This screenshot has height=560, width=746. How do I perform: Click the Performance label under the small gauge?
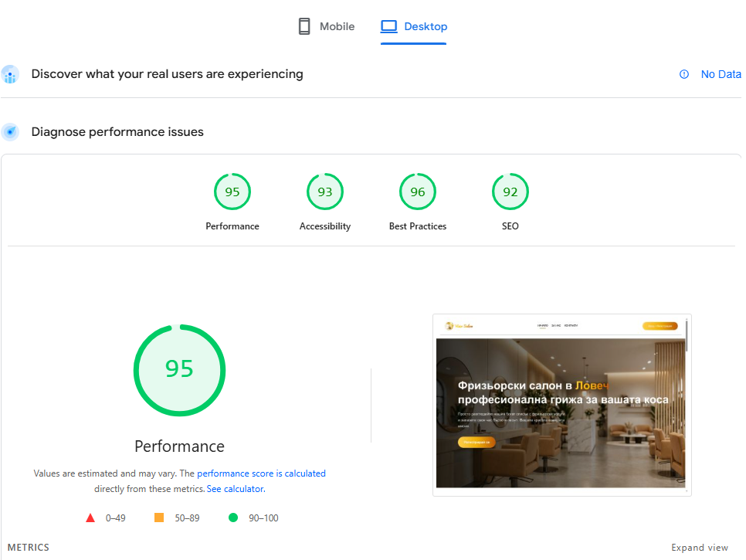(232, 226)
